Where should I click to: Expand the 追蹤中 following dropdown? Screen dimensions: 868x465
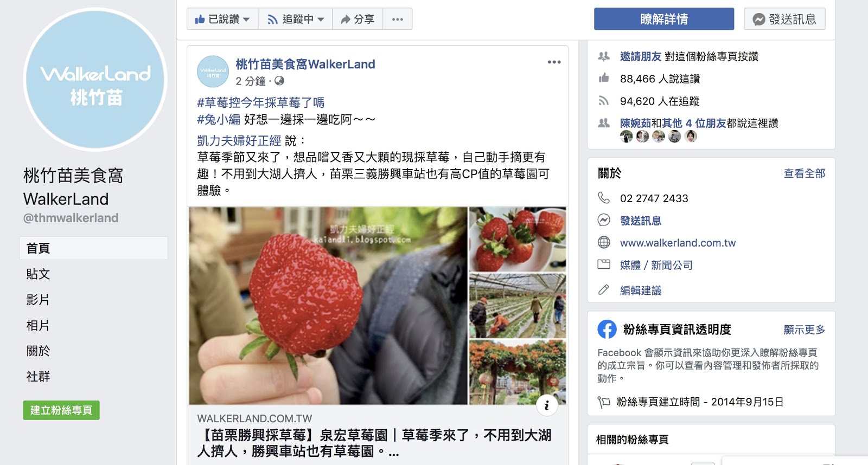295,19
